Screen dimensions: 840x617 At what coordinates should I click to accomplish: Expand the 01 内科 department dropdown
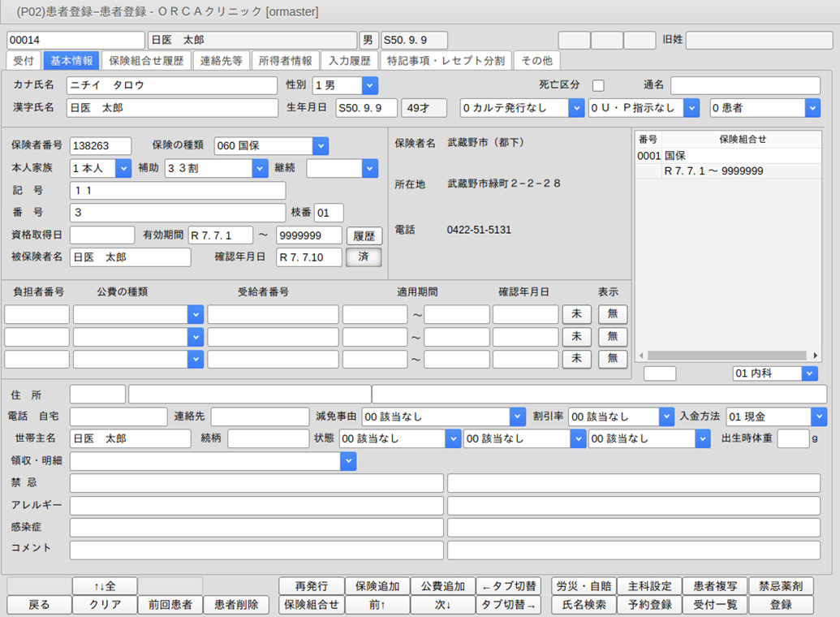(809, 373)
